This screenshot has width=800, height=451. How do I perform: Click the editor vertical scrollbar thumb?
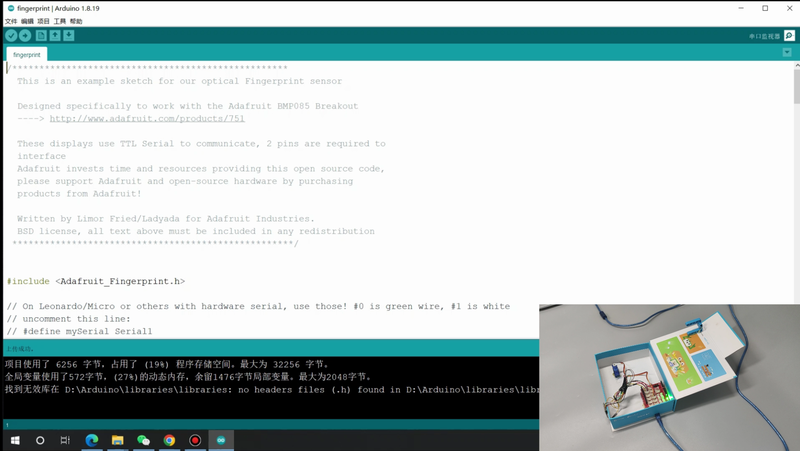tap(796, 86)
